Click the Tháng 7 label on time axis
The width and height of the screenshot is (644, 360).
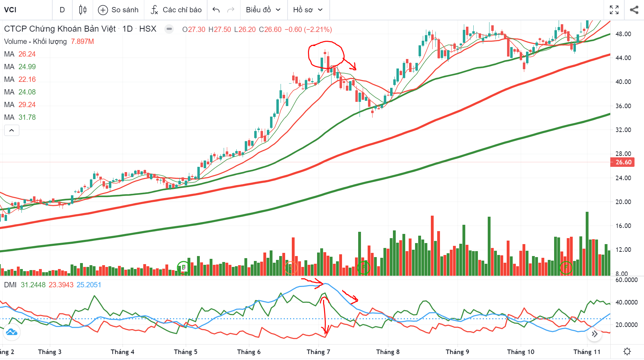tap(318, 352)
